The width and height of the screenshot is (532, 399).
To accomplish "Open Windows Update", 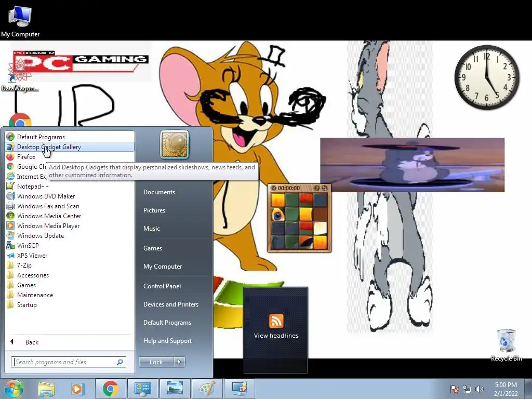I will click(70, 235).
